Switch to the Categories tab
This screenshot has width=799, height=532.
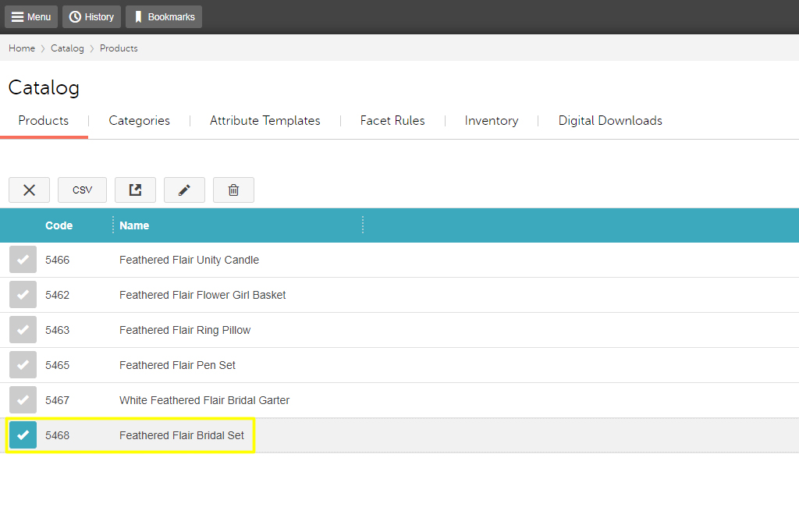[139, 120]
